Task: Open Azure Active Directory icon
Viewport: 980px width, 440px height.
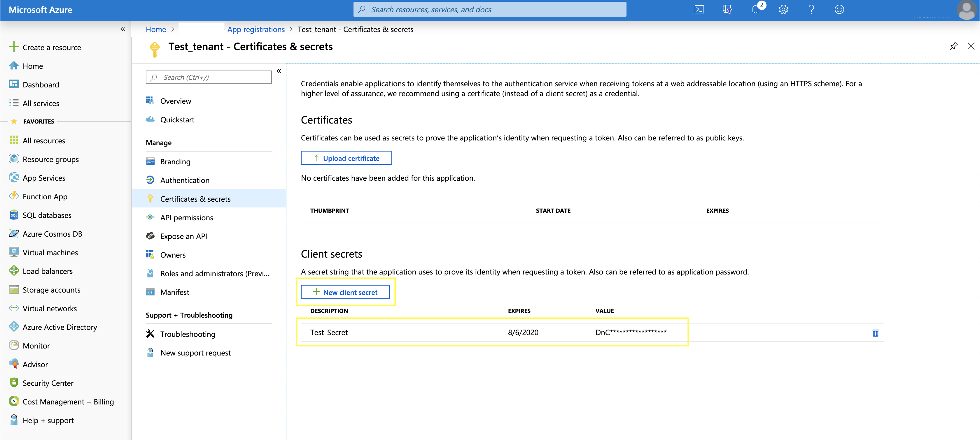Action: pyautogui.click(x=14, y=327)
